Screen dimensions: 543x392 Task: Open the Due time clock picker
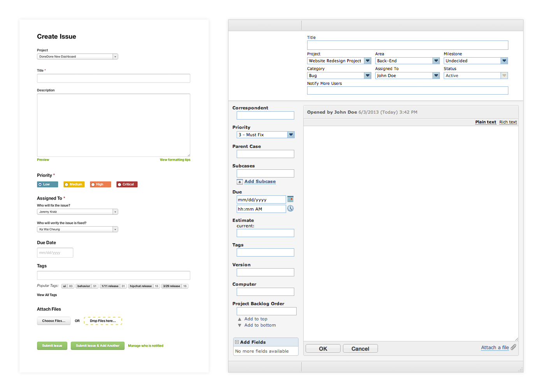(290, 208)
